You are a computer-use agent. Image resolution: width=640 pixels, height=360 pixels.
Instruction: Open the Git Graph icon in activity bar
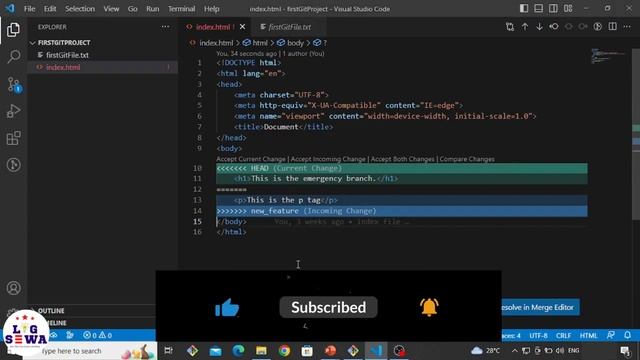pos(13,165)
